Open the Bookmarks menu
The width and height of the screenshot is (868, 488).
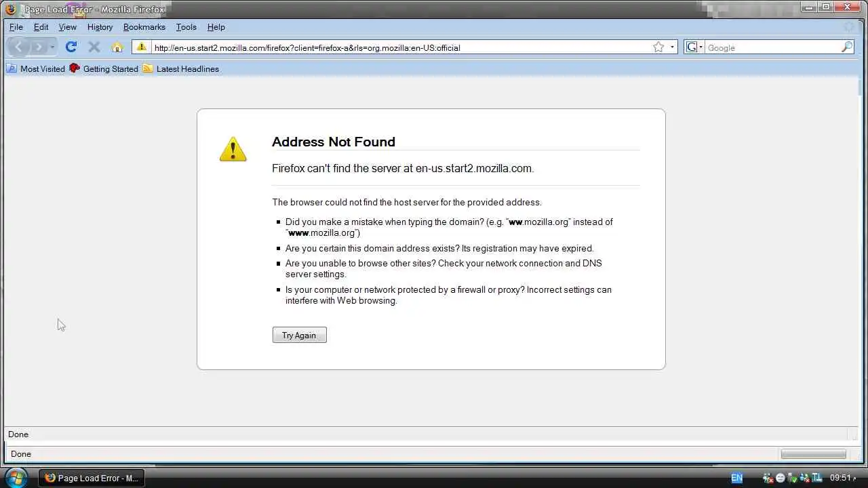coord(144,27)
